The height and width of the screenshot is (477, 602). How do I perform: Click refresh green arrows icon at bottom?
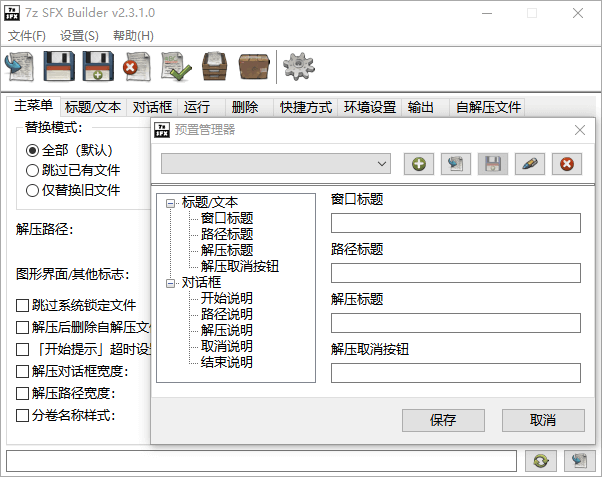coord(541,460)
